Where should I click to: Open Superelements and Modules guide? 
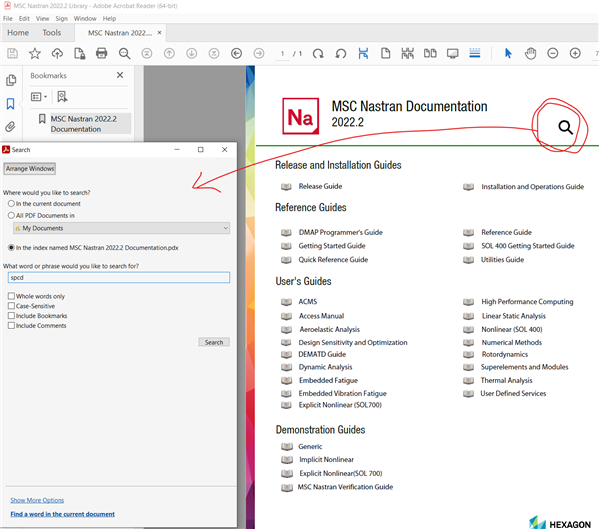coord(525,367)
